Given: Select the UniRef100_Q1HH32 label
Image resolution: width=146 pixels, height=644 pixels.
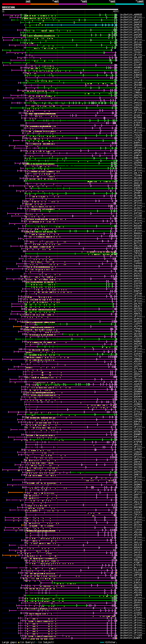Looking at the screenshot, I should tap(131, 319).
